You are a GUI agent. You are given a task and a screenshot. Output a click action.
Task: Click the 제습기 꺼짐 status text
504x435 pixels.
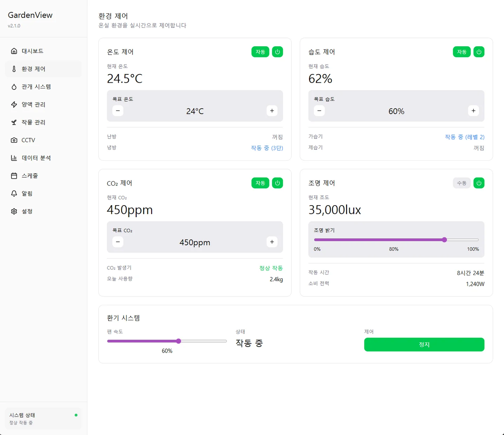click(479, 148)
